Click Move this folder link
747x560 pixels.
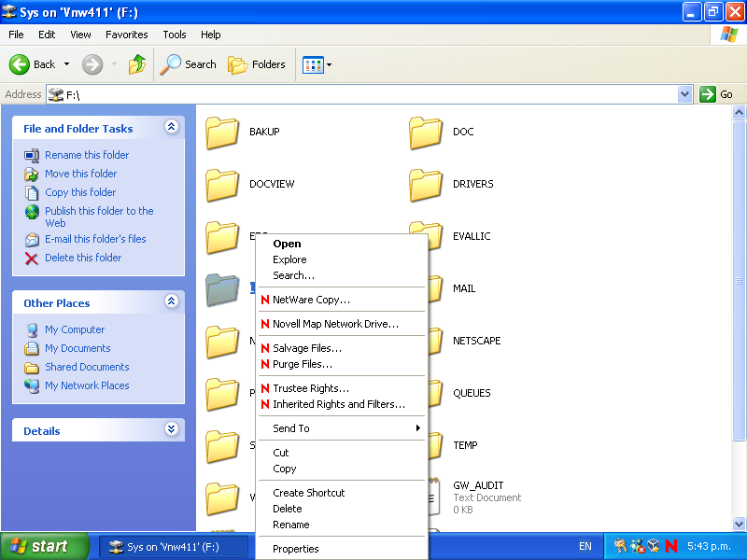[80, 174]
